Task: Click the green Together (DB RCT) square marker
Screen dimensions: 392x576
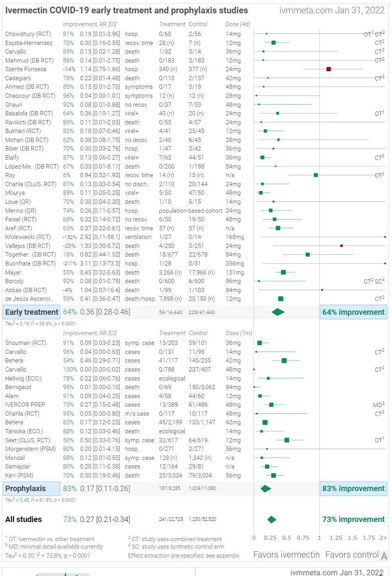Action: pyautogui.click(x=308, y=255)
